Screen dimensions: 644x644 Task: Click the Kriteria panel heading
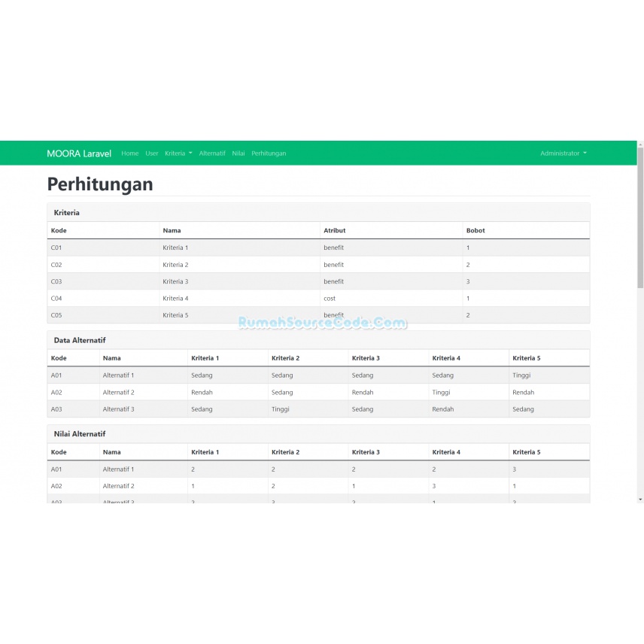[66, 213]
